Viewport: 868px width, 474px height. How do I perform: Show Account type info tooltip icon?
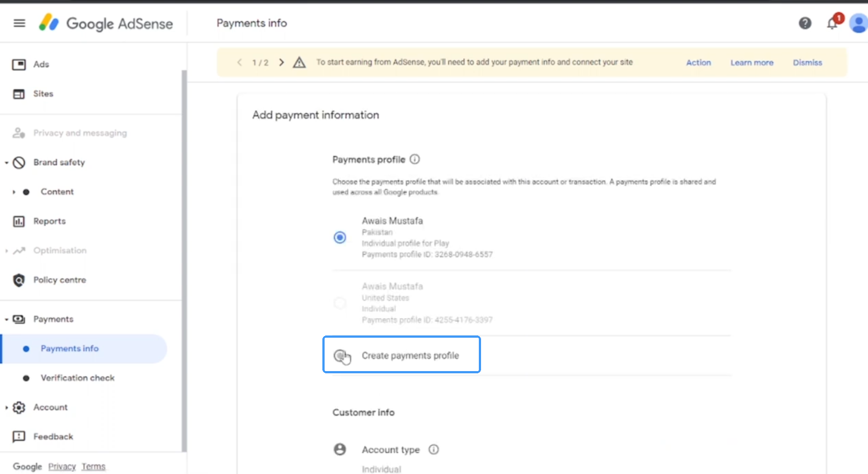click(434, 450)
